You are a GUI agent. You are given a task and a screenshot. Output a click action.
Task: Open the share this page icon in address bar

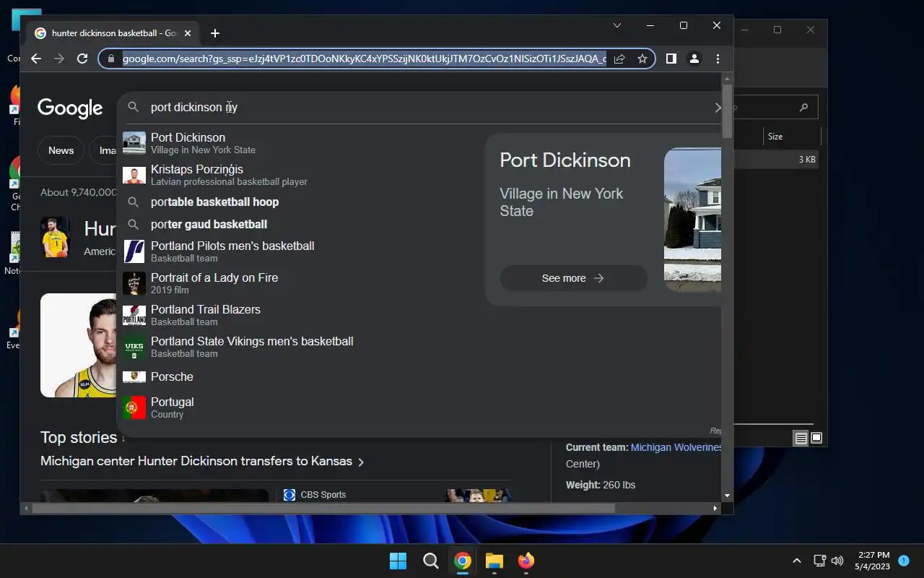click(619, 59)
